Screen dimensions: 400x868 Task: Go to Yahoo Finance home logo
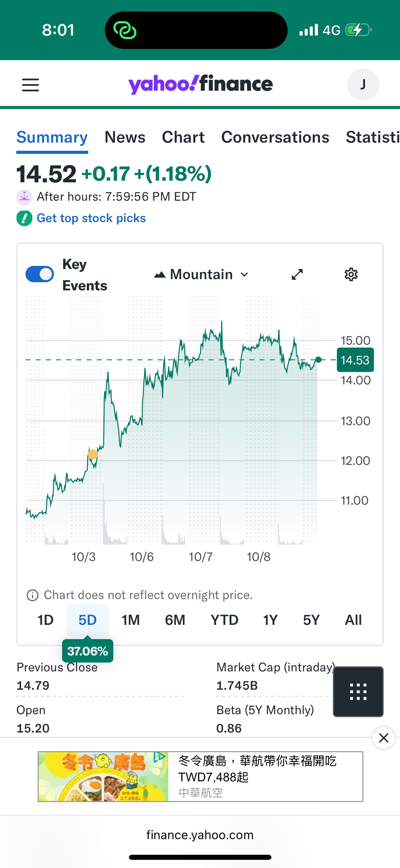tap(200, 84)
